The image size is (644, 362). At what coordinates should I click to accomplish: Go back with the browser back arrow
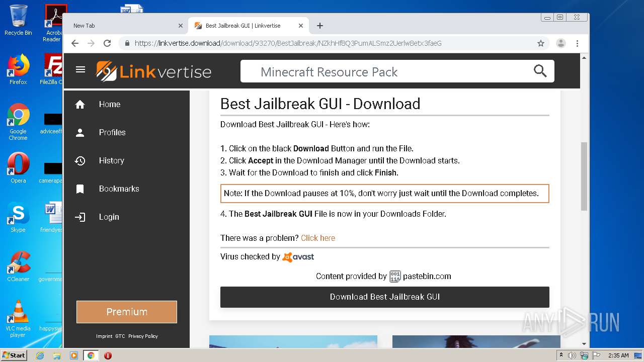pyautogui.click(x=75, y=43)
